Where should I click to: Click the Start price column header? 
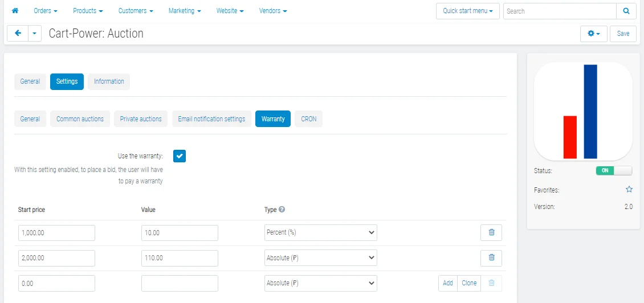click(31, 210)
